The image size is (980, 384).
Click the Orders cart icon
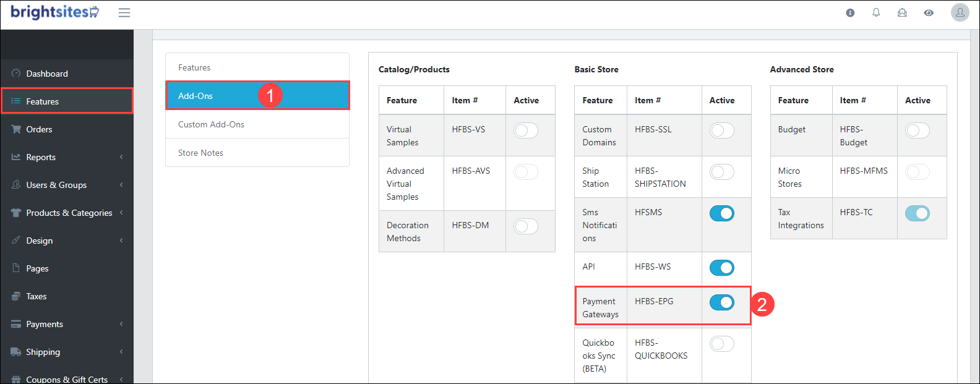coord(16,129)
